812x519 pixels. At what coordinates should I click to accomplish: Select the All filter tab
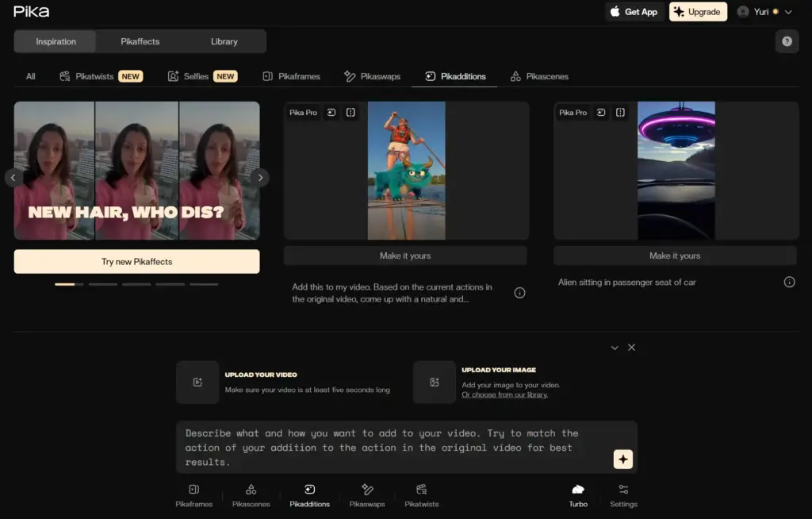click(31, 76)
